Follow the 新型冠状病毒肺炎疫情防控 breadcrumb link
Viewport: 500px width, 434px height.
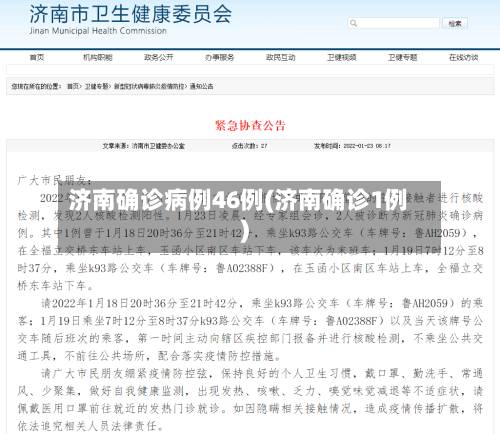(149, 86)
